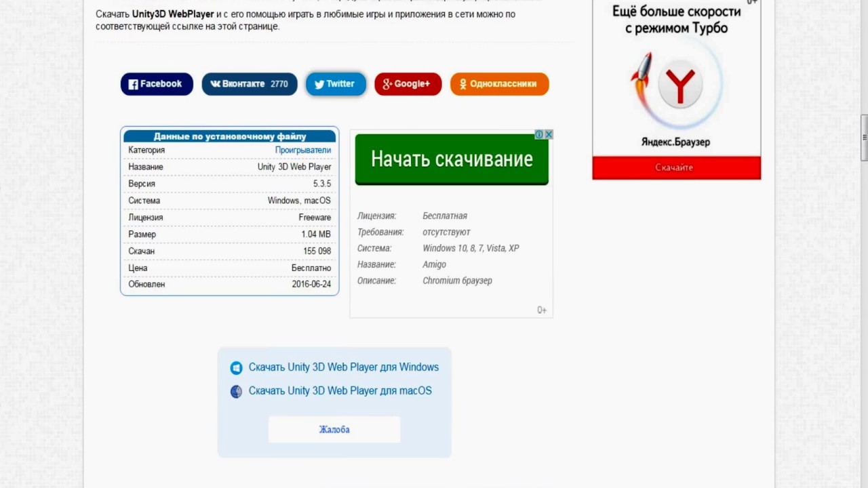Click the Бесплатно price value
This screenshot has height=488, width=868.
[x=311, y=268]
